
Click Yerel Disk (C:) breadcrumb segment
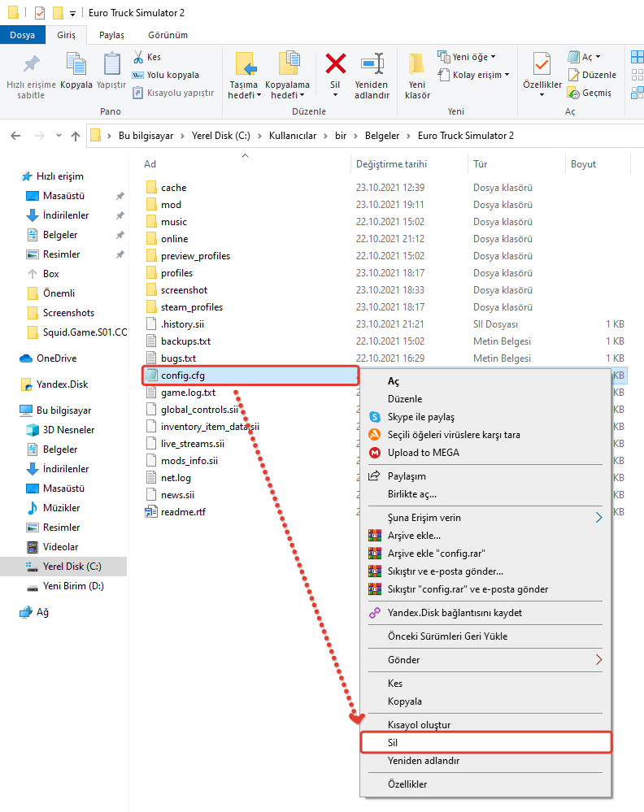click(220, 136)
